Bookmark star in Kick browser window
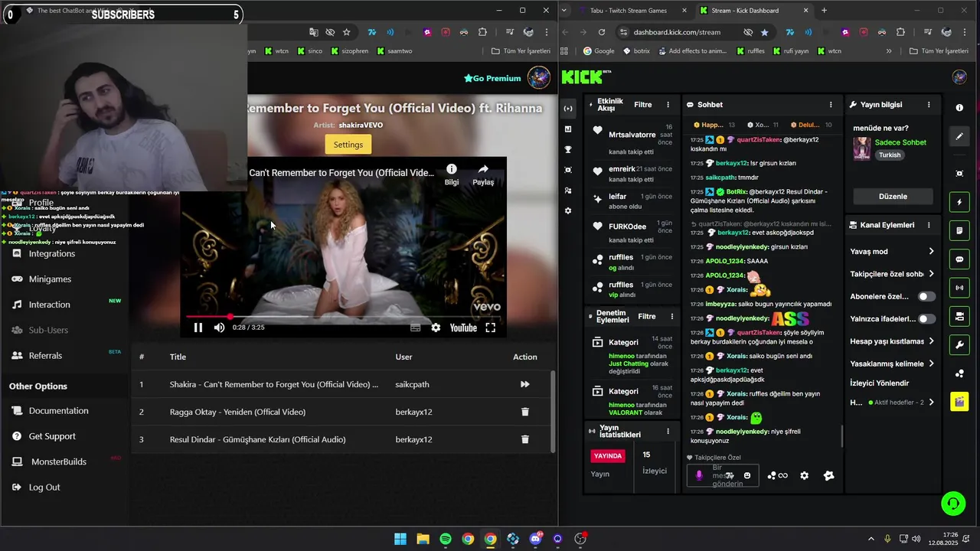Image resolution: width=980 pixels, height=551 pixels. pos(764,32)
